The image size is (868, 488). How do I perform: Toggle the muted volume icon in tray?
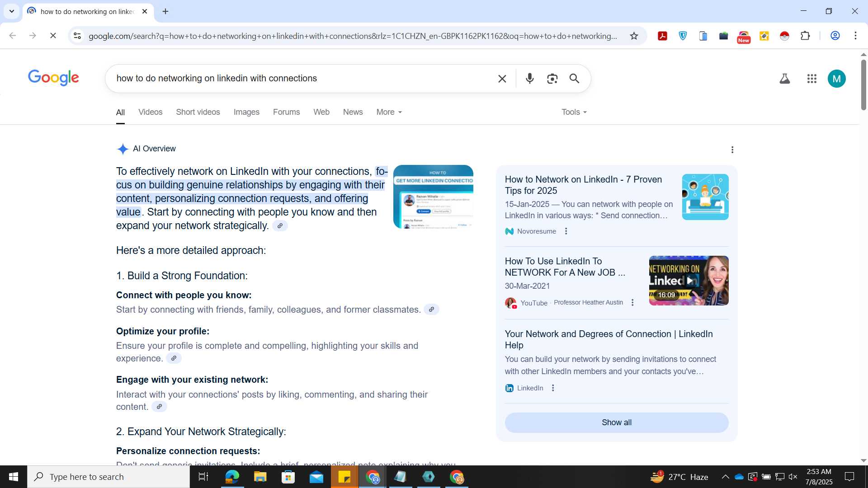[x=793, y=477]
